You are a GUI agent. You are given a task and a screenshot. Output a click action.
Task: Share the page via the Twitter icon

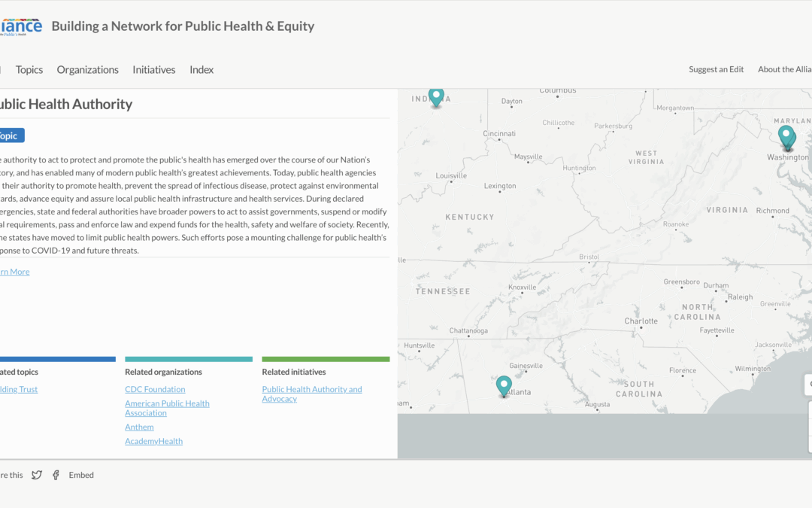point(37,475)
